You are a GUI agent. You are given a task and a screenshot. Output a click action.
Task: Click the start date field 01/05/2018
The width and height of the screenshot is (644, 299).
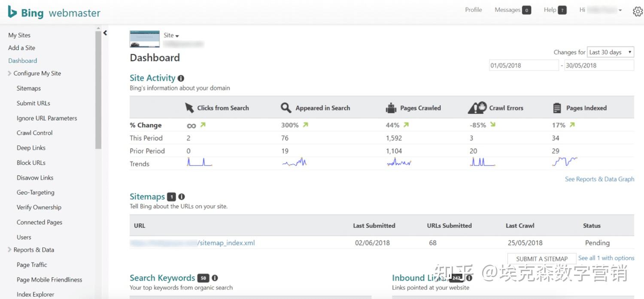(524, 65)
